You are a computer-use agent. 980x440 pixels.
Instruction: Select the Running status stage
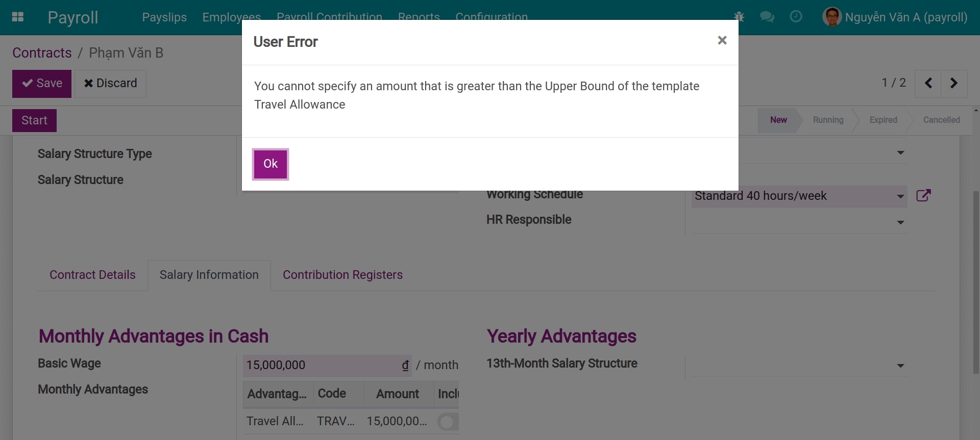(828, 120)
